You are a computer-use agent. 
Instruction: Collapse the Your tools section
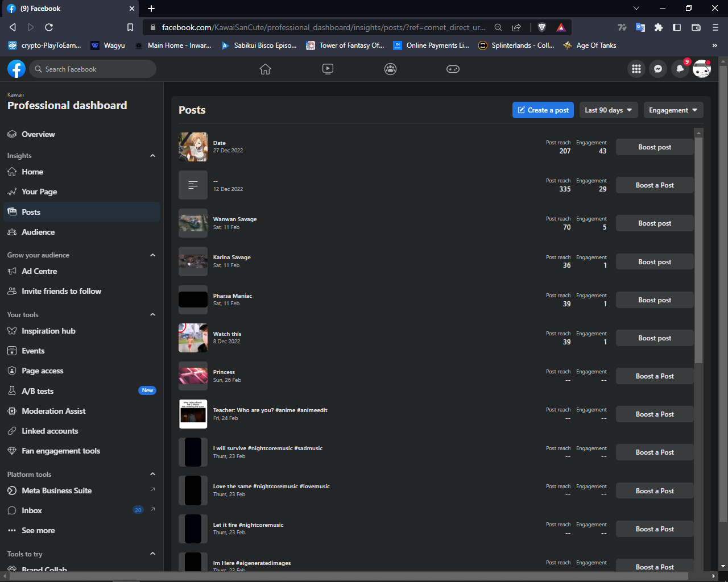click(x=152, y=315)
